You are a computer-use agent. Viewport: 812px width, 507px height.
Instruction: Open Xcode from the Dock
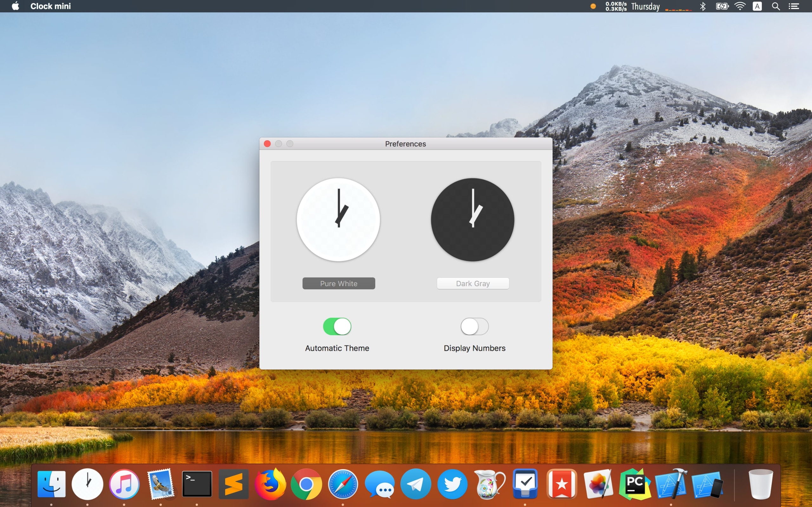[x=671, y=484]
